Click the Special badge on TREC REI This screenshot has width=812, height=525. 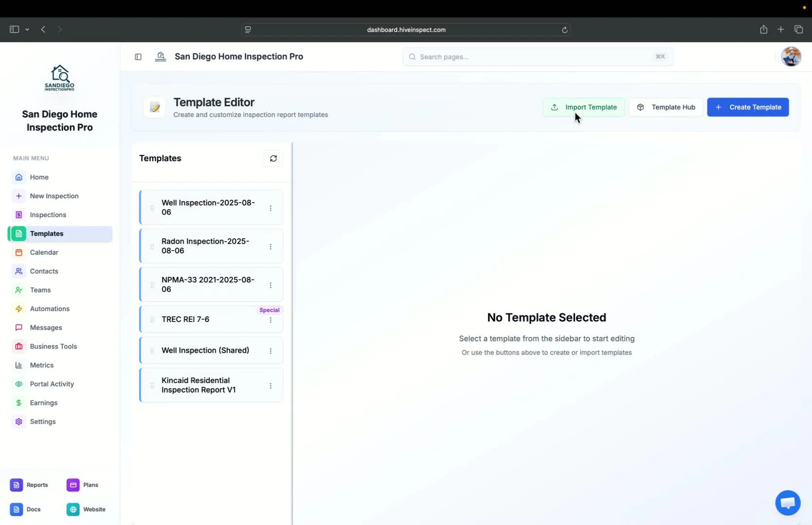pos(269,310)
